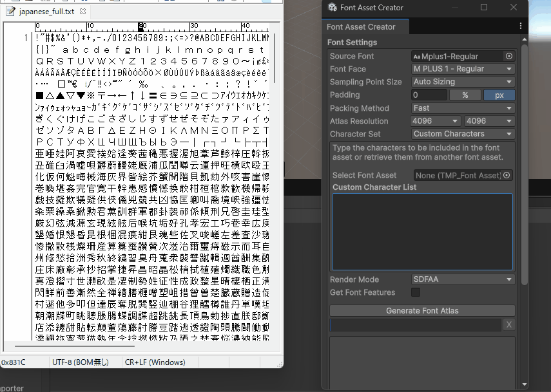This screenshot has width=551, height=392.
Task: Expand the Font Face dropdown
Action: [462, 69]
